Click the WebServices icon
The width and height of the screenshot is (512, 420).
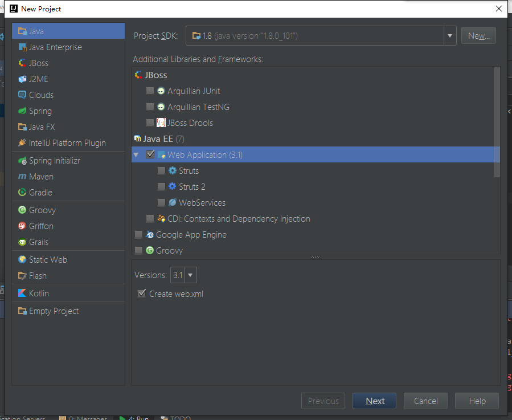point(173,202)
